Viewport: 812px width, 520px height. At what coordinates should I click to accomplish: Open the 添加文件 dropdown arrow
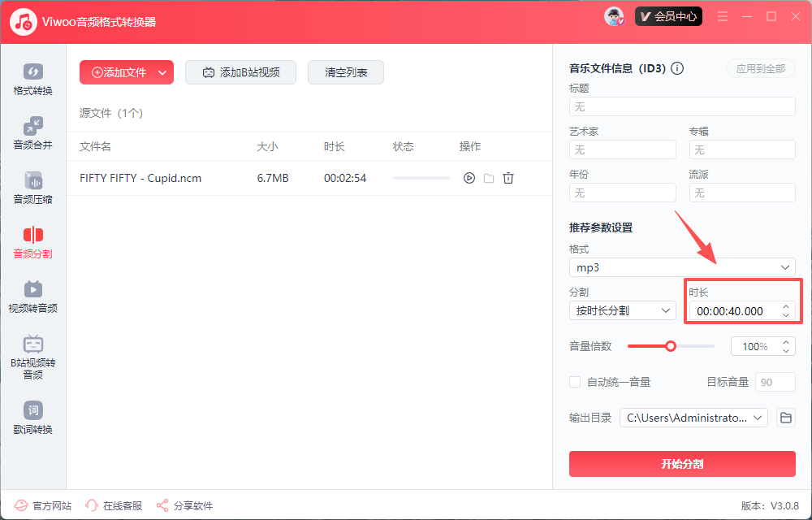coord(162,72)
